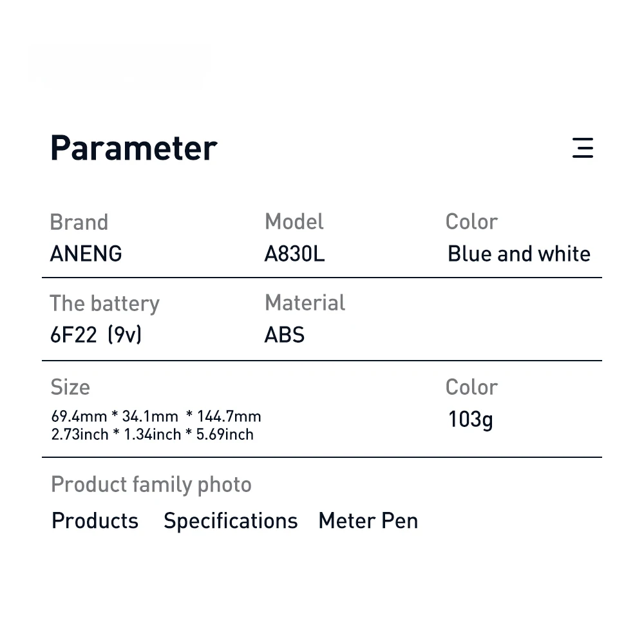Select the A830L model value
The width and height of the screenshot is (644, 644).
(x=294, y=254)
